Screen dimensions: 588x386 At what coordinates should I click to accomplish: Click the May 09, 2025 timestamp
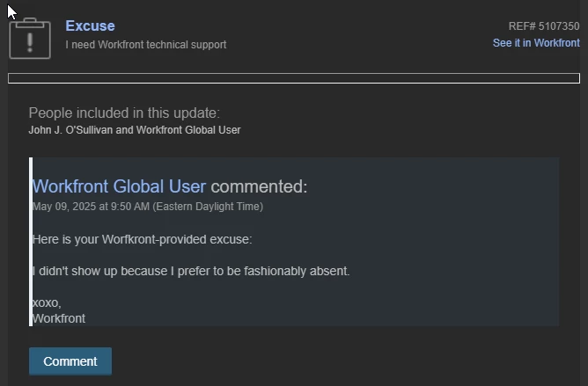pyautogui.click(x=148, y=207)
